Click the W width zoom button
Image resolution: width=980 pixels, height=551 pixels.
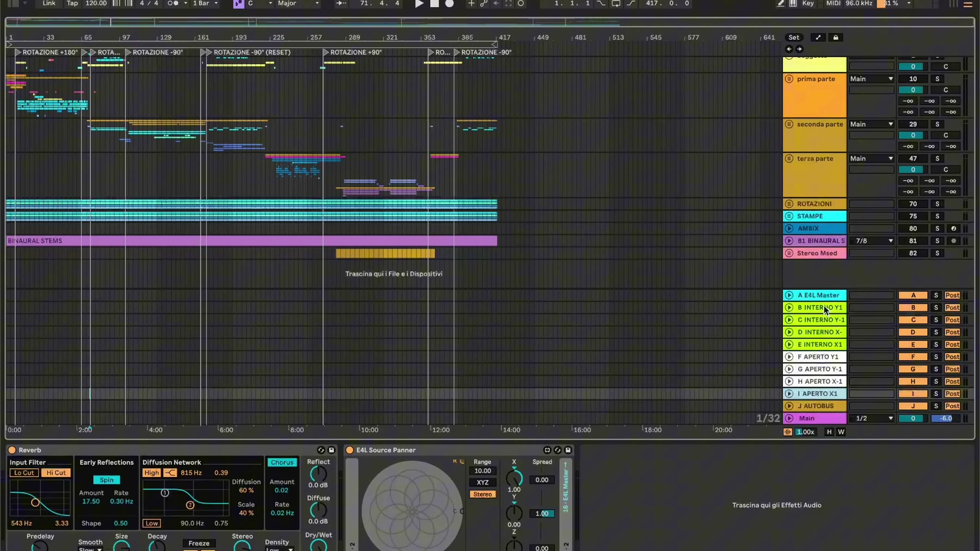[x=841, y=432]
